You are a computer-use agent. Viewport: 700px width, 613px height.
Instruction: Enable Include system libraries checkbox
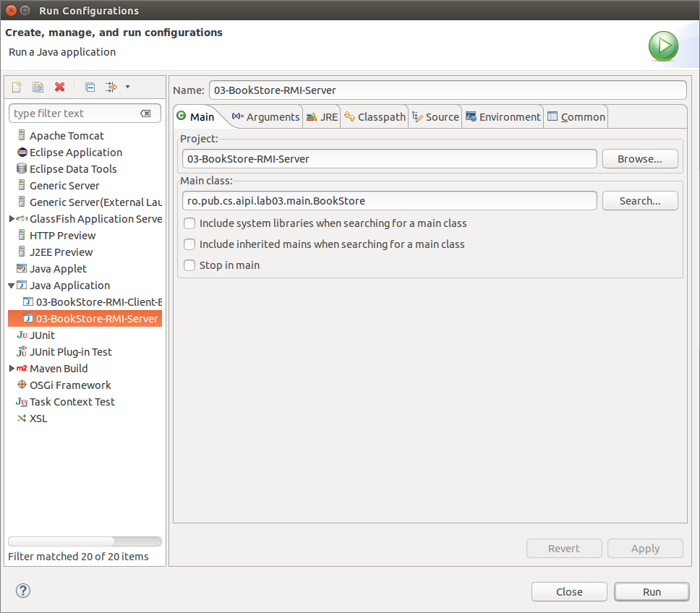189,223
